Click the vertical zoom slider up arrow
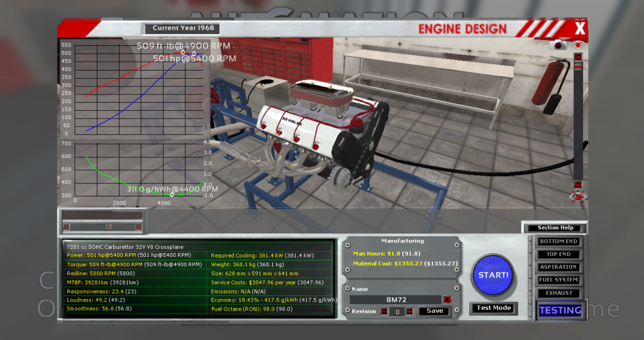This screenshot has width=644, height=340. (579, 57)
